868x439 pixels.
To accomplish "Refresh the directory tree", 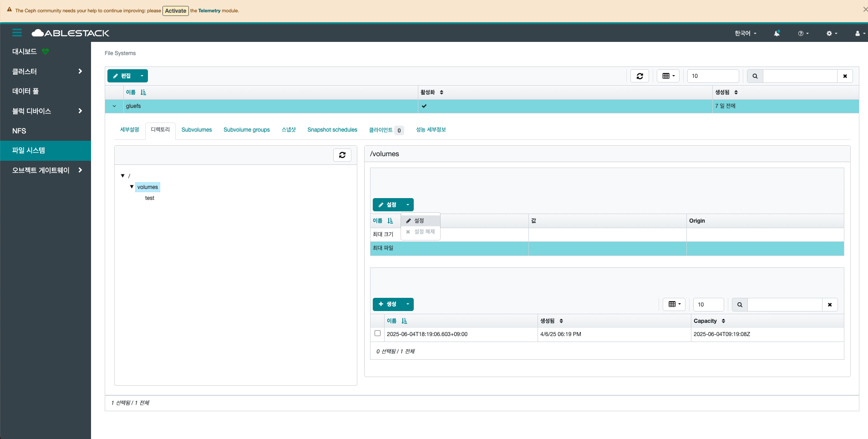I will pyautogui.click(x=342, y=155).
